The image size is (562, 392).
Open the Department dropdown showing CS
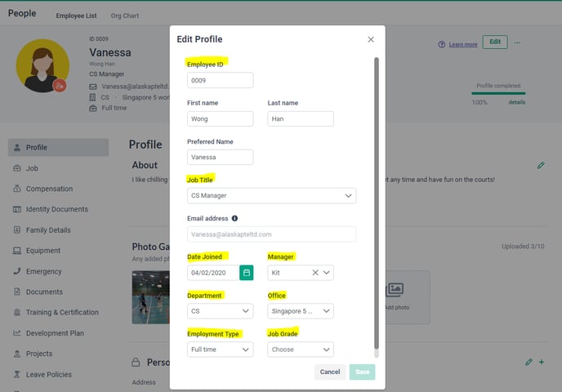(220, 311)
